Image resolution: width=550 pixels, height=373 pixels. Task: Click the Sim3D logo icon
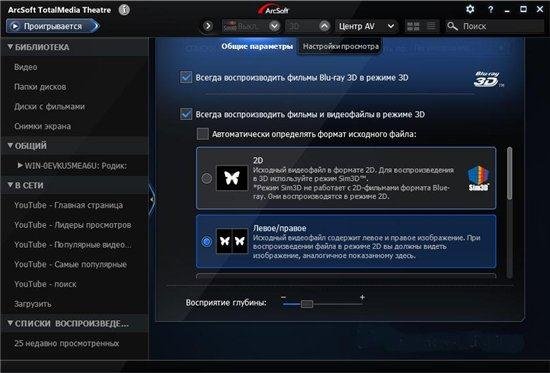click(478, 178)
